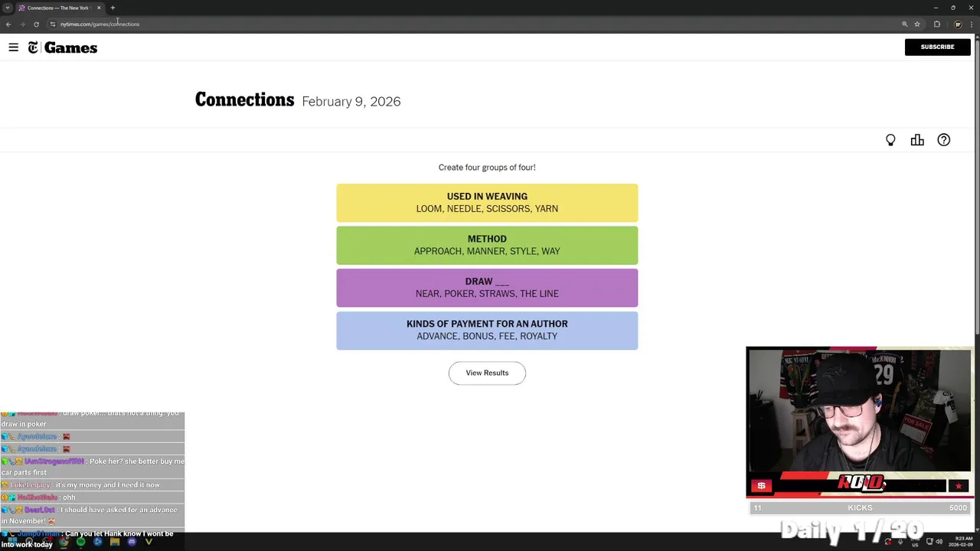
Task: Click the green Method group
Action: [487, 245]
